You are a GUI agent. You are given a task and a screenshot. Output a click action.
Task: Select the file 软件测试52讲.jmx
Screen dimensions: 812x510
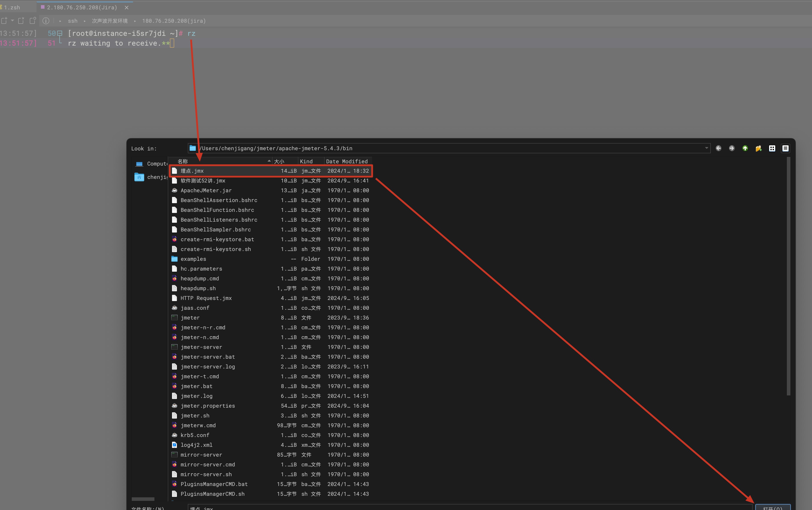tap(270, 181)
